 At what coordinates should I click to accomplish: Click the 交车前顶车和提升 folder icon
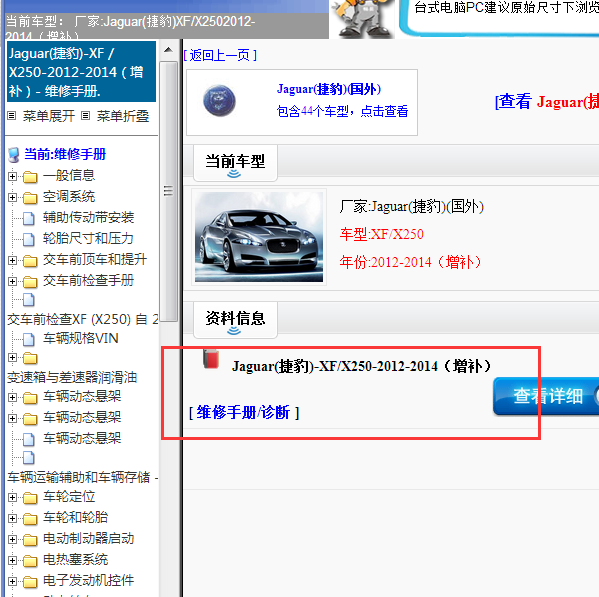30,261
